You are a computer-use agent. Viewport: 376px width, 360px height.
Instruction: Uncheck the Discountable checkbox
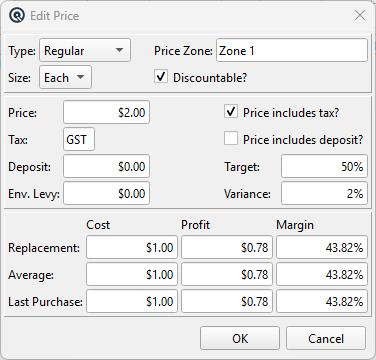tap(161, 77)
